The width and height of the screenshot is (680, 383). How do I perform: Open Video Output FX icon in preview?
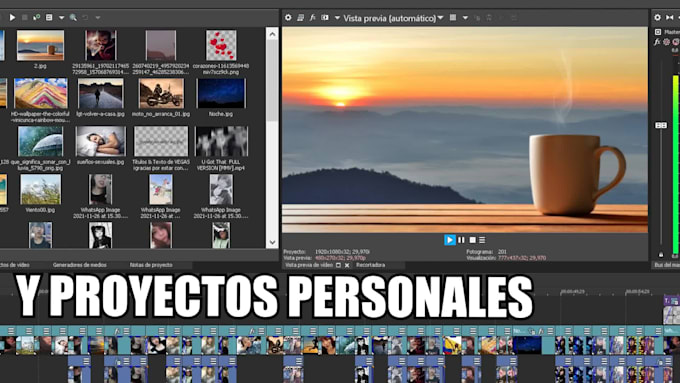click(x=312, y=18)
